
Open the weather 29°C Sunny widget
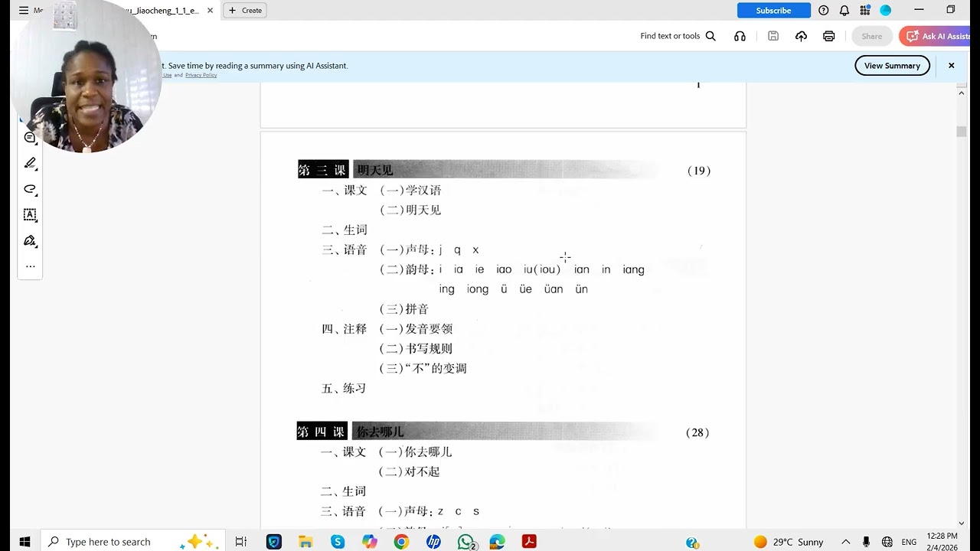(789, 542)
